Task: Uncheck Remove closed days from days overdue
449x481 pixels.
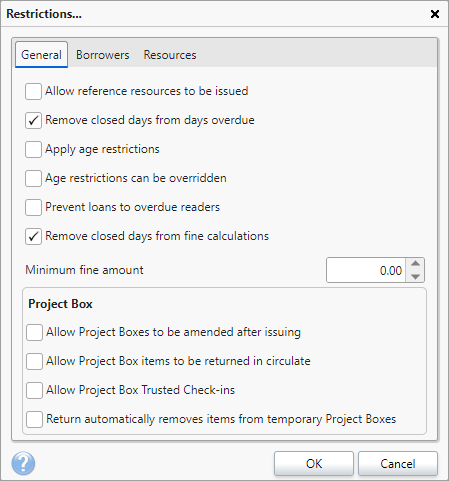Action: (33, 120)
